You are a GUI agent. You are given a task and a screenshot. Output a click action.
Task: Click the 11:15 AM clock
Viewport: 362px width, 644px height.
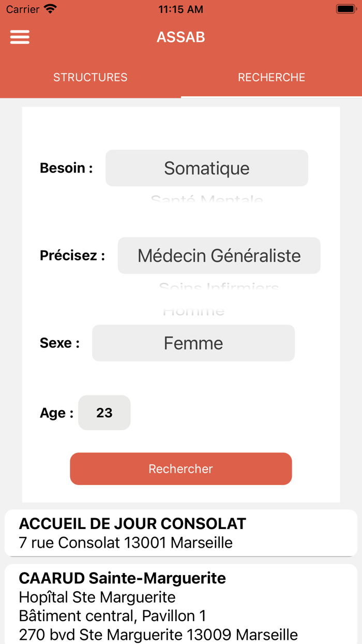[181, 9]
